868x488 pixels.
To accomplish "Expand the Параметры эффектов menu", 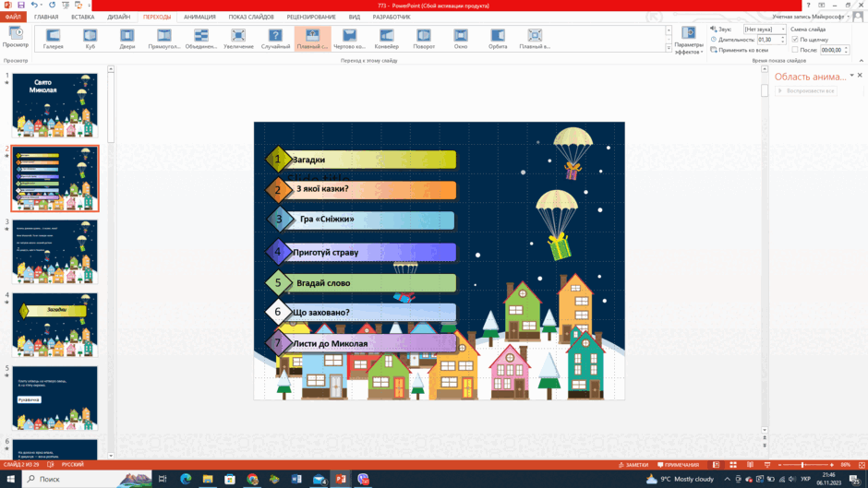I will [x=689, y=41].
